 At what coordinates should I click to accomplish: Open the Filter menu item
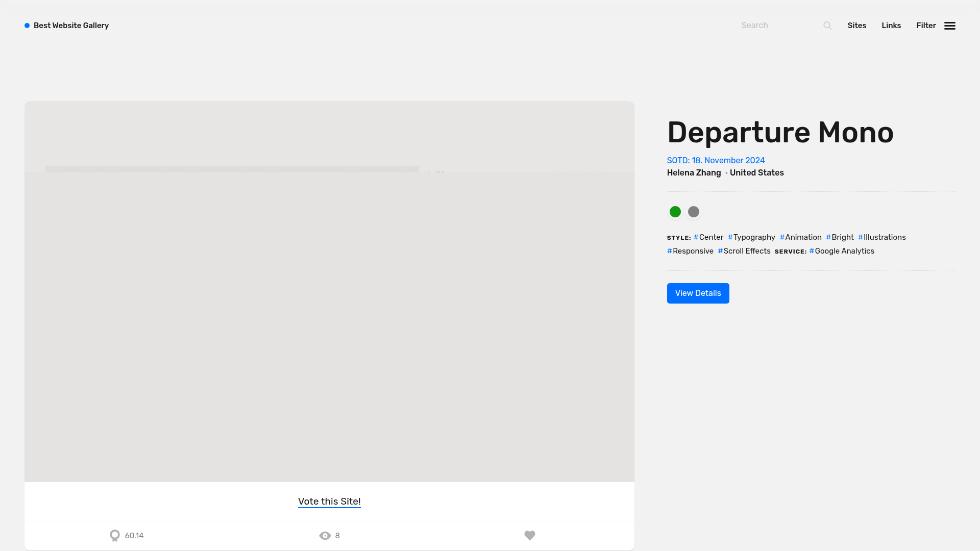[x=926, y=26]
